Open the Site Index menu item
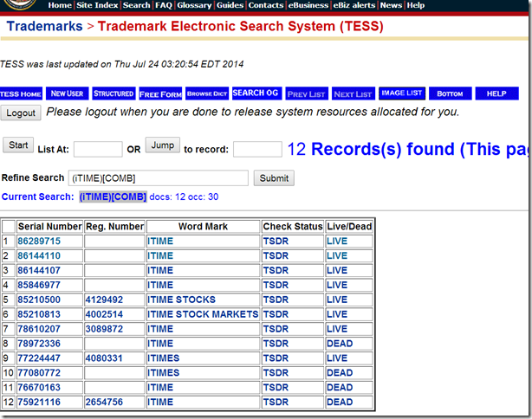Image resolution: width=532 pixels, height=419 pixels. click(97, 5)
